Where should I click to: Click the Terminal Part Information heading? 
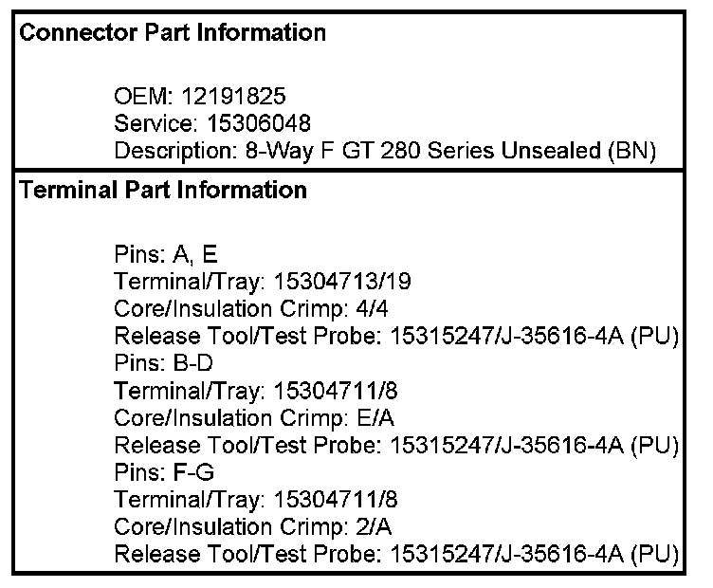pyautogui.click(x=163, y=190)
